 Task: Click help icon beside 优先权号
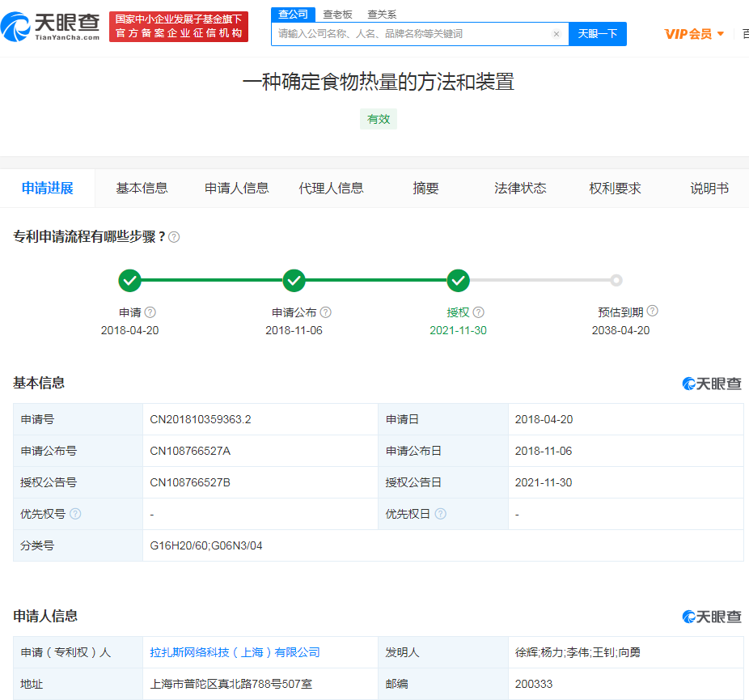tap(75, 514)
